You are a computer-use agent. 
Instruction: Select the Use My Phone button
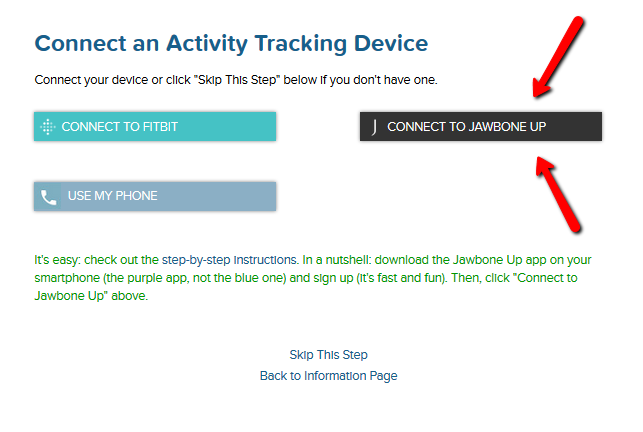coord(155,196)
